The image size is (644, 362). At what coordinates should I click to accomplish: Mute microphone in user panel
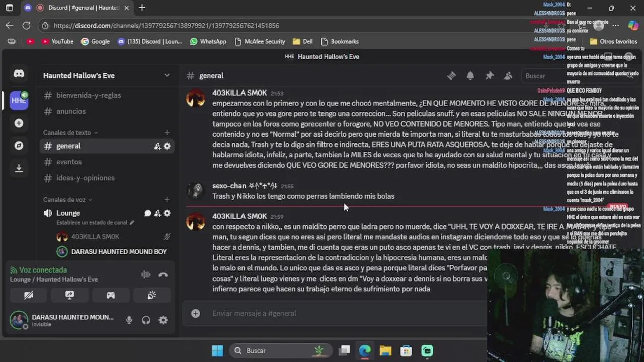coord(129,320)
